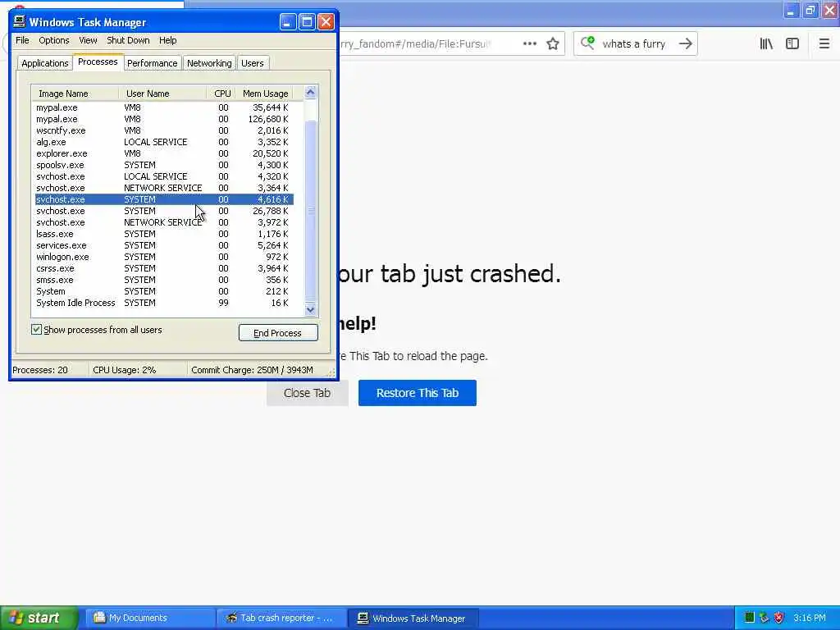
Task: Switch to the Applications tab
Action: click(x=45, y=63)
